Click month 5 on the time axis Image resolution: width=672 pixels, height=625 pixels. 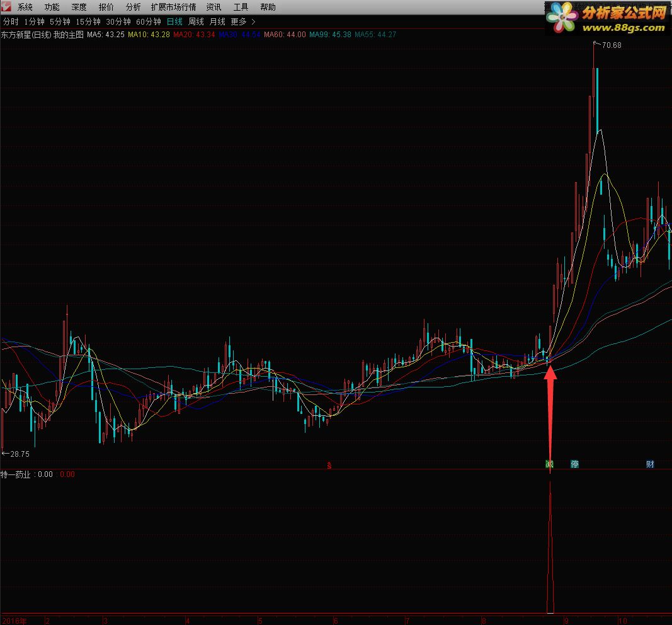[260, 621]
